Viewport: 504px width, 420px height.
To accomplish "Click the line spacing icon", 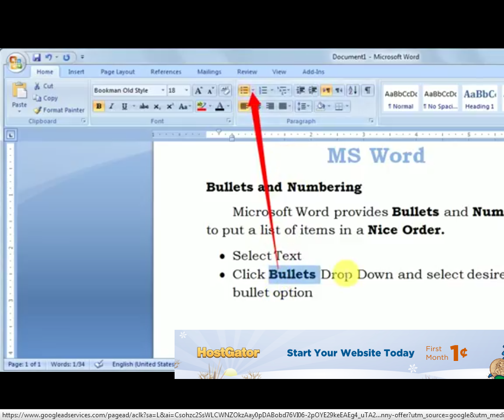I will (x=301, y=106).
